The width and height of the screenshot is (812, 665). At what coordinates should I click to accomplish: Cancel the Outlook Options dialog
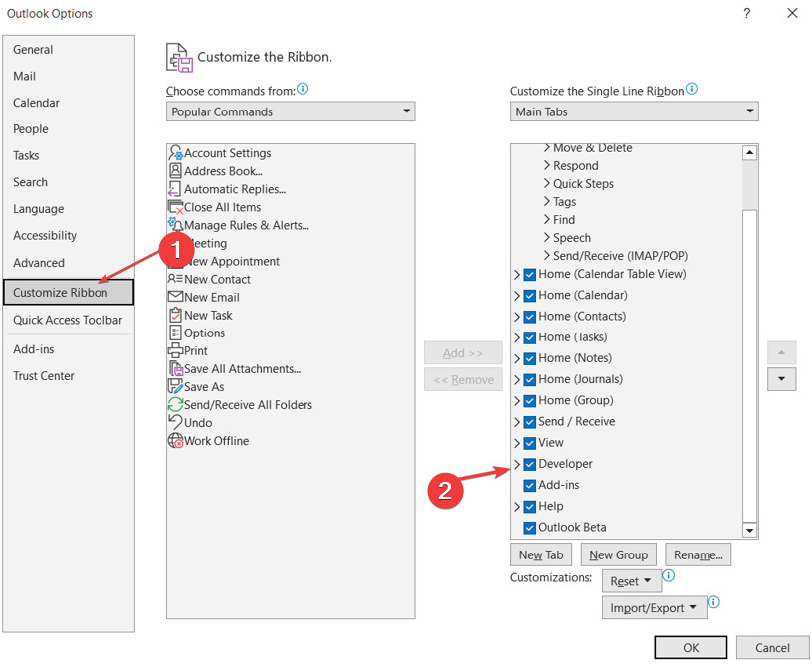(x=772, y=648)
